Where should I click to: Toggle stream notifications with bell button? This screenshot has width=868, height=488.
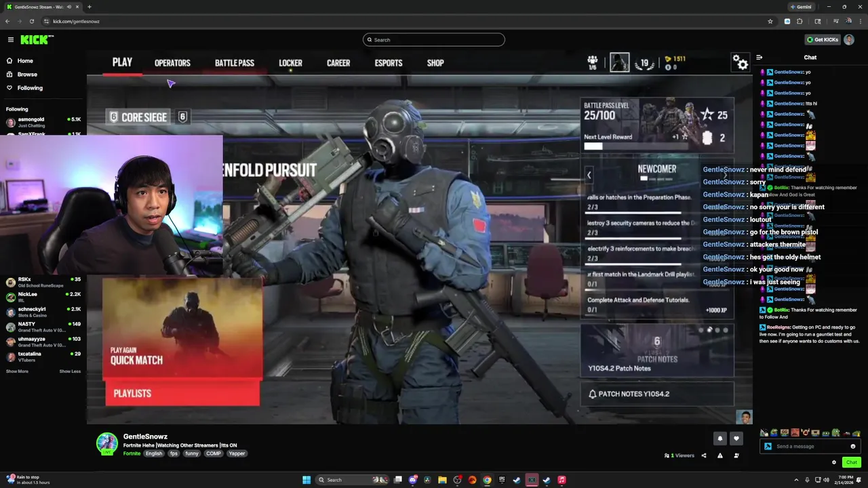(720, 439)
